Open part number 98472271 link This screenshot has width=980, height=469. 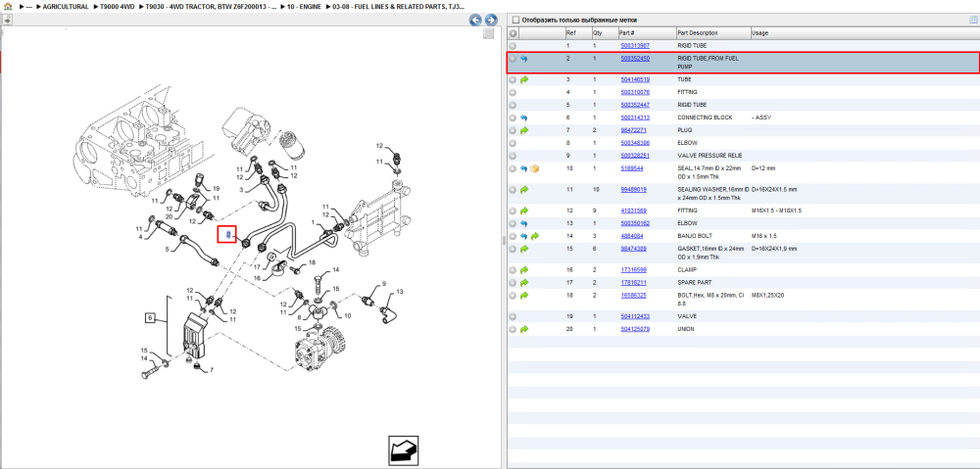tap(633, 130)
